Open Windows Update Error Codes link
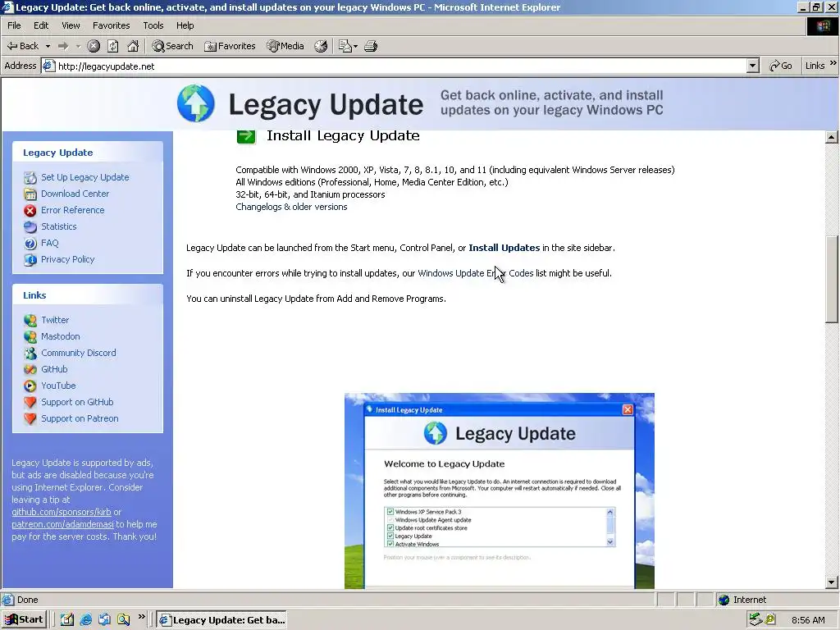Screen dimensions: 840x630 (x=476, y=273)
